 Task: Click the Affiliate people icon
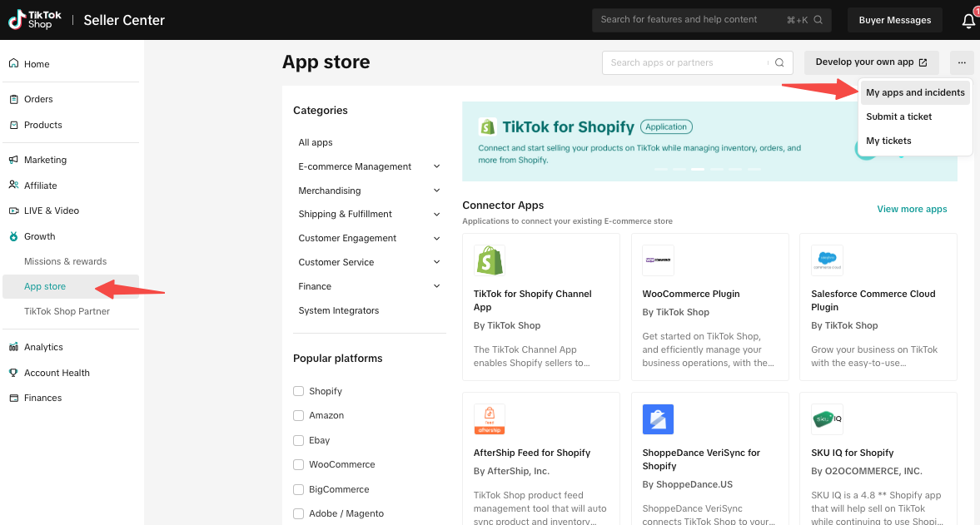[14, 185]
